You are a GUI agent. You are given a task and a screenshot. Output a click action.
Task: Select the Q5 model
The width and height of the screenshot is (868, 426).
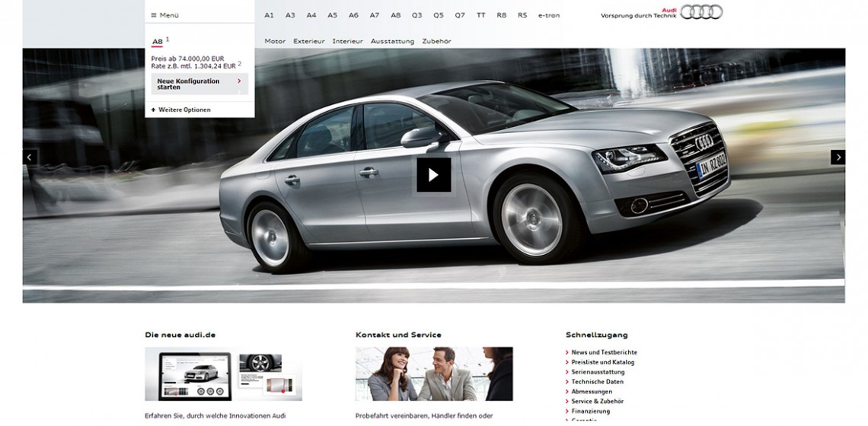439,15
